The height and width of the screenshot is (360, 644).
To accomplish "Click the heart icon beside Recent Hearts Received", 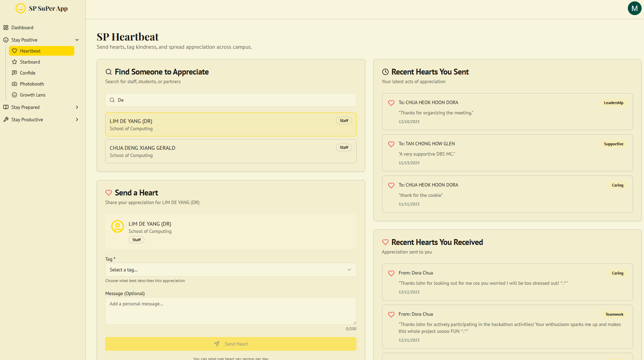I will click(x=385, y=242).
